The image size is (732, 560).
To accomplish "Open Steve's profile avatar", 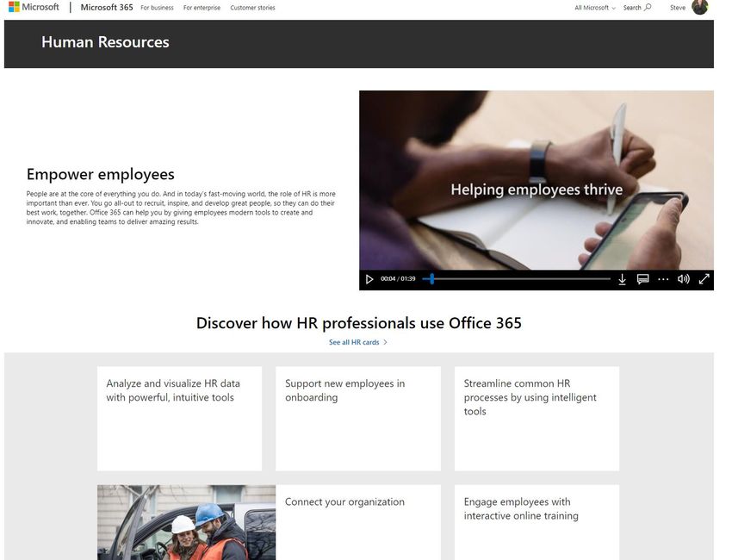I will (700, 7).
